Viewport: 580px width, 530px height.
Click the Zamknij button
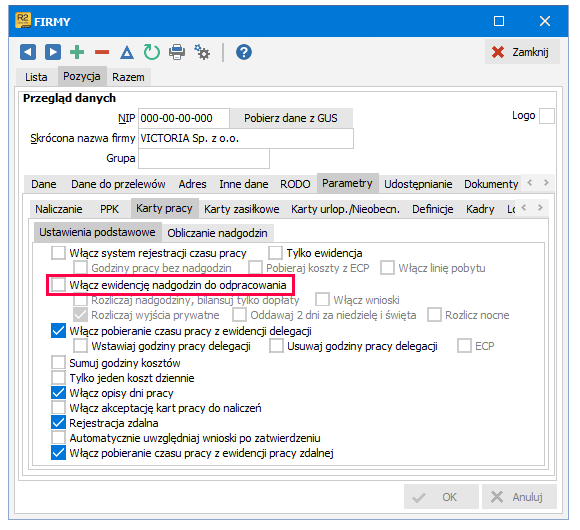click(x=522, y=52)
